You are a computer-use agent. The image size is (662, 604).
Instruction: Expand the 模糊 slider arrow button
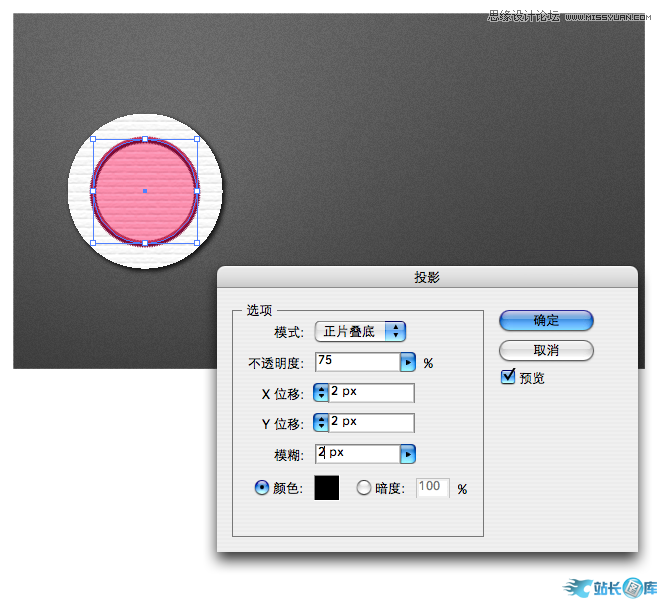[x=408, y=454]
